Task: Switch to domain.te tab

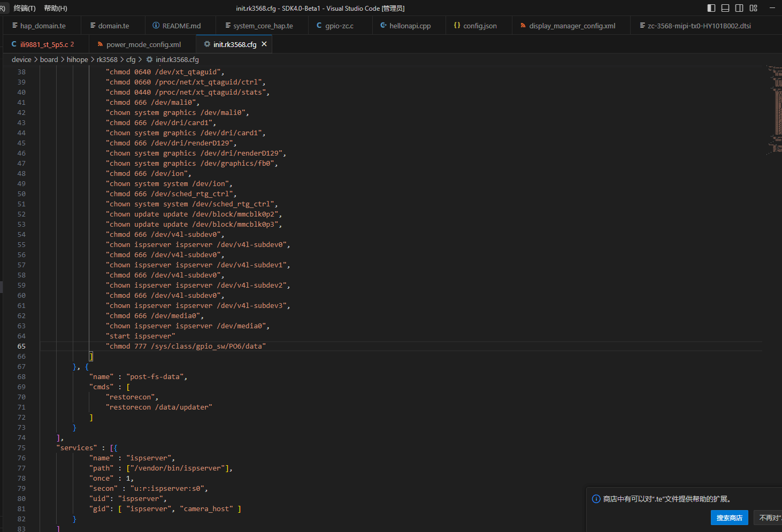Action: click(x=113, y=26)
